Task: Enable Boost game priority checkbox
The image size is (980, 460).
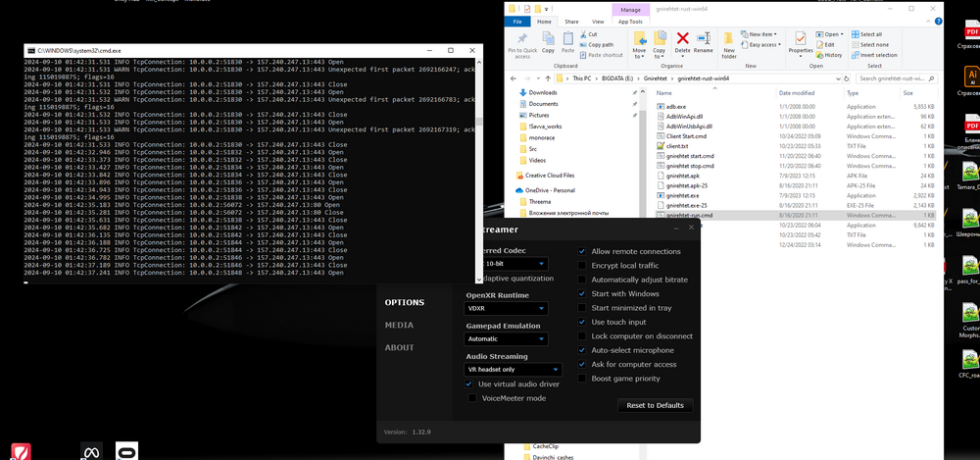Action: [582, 379]
